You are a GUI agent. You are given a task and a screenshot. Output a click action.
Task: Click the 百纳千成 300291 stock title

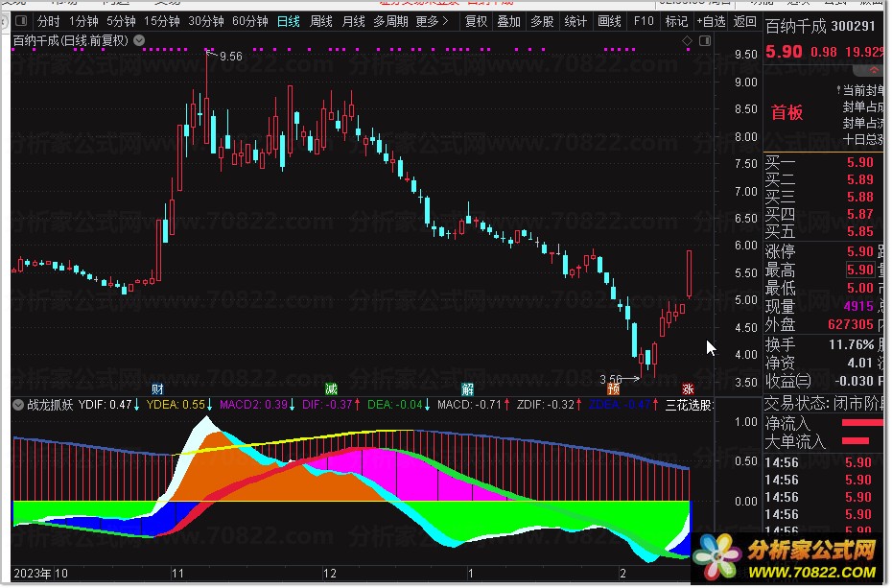(x=820, y=26)
